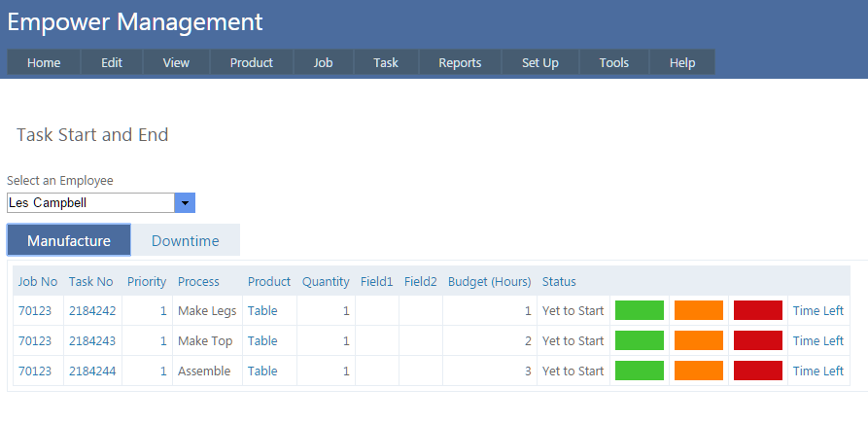Click Job No 70123 in Assemble row

point(34,371)
